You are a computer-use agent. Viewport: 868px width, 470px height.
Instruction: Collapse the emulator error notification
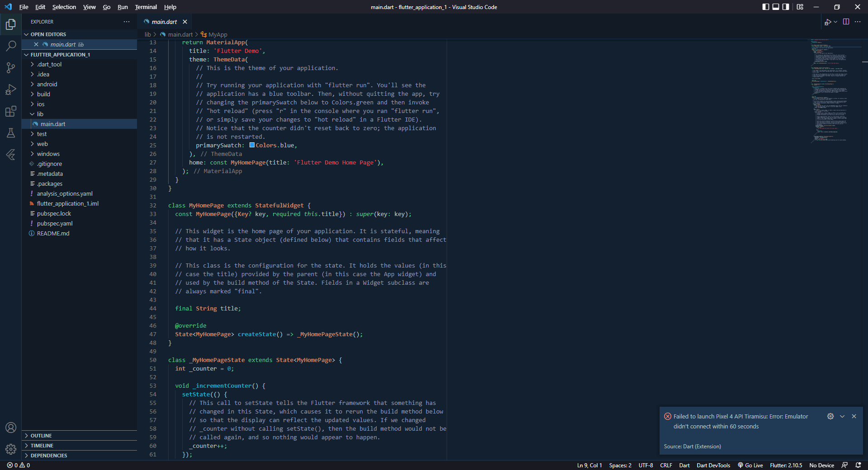(842, 416)
